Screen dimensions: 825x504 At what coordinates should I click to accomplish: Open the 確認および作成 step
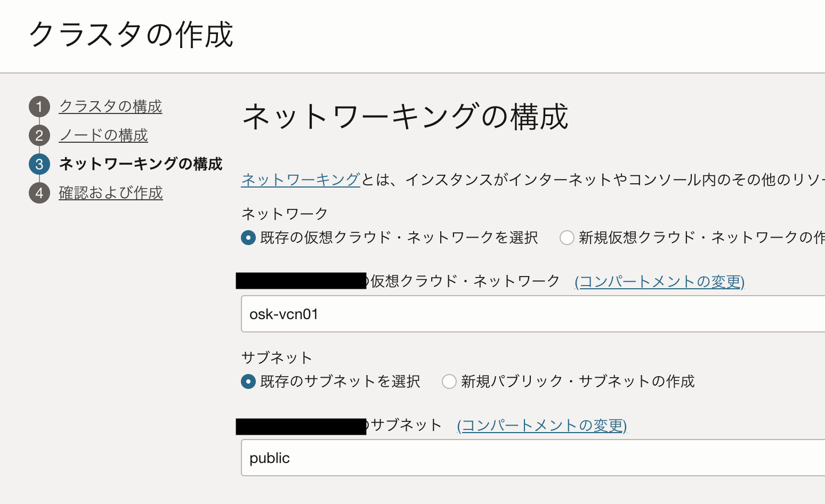(110, 193)
